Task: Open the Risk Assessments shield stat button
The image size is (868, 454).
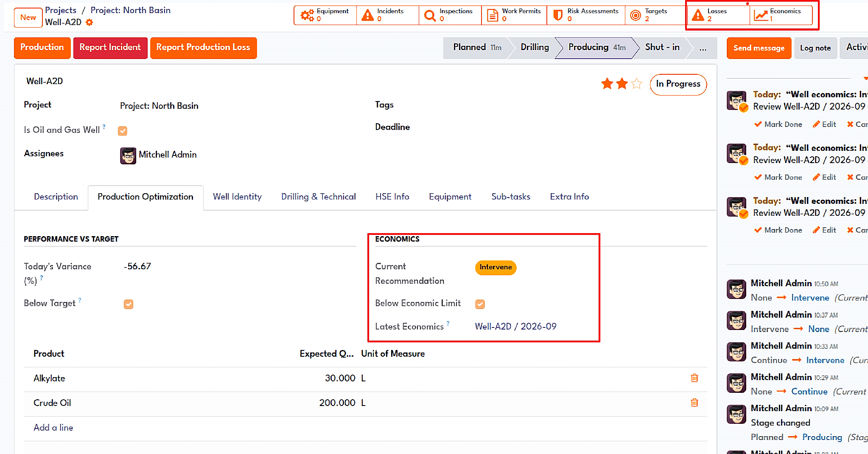Action: (x=586, y=15)
